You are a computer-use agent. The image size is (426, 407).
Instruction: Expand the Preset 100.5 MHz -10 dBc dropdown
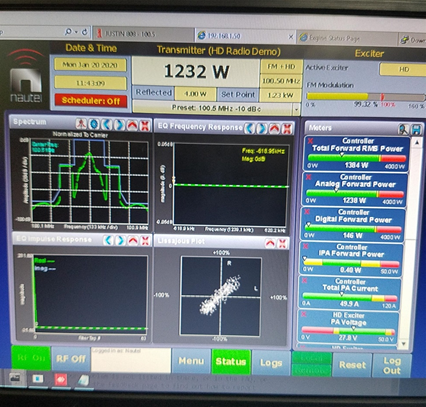coord(296,109)
